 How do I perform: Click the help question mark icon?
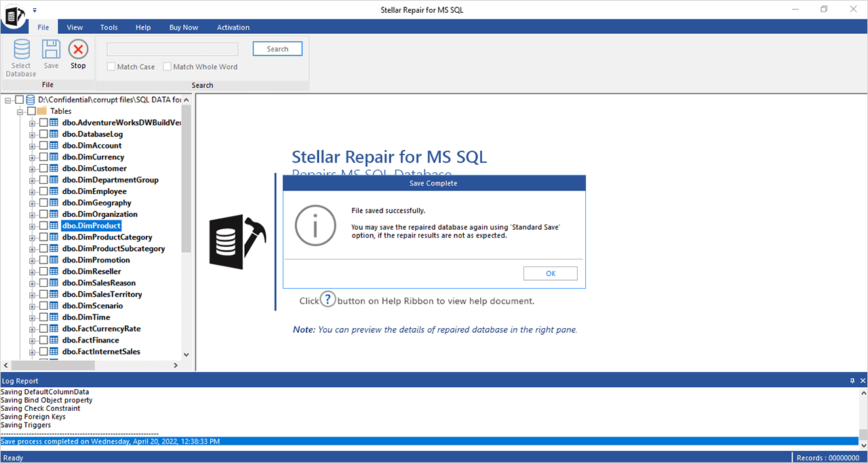[328, 299]
